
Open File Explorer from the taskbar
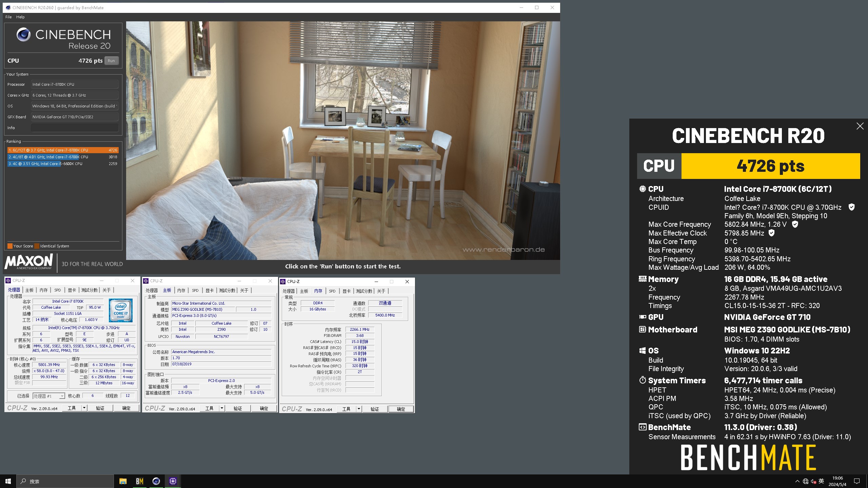coord(123,481)
